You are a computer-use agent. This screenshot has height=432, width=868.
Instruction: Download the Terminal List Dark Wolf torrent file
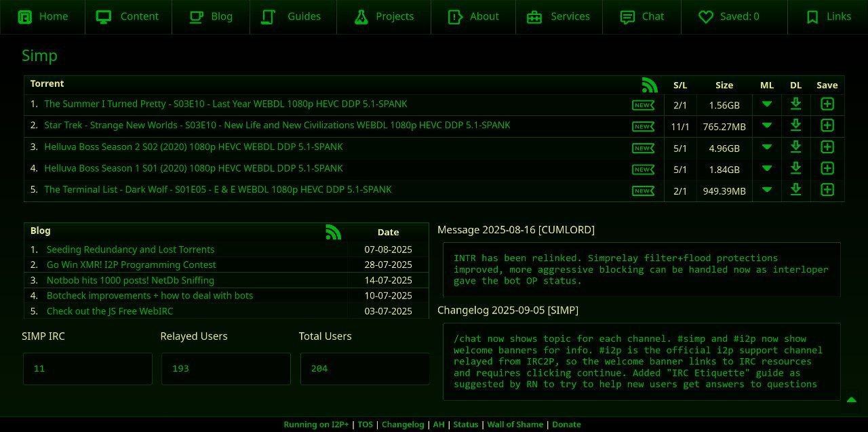pos(795,190)
